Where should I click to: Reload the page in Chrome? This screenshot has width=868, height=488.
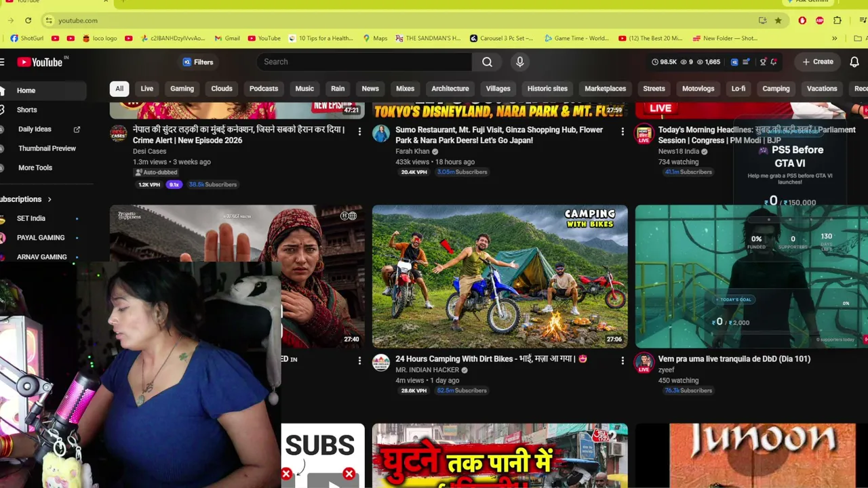(28, 20)
